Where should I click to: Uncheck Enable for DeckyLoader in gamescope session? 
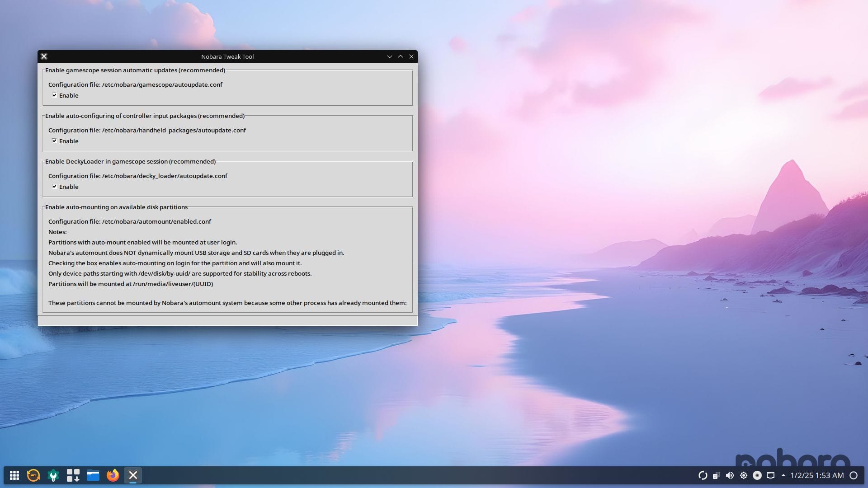(55, 186)
